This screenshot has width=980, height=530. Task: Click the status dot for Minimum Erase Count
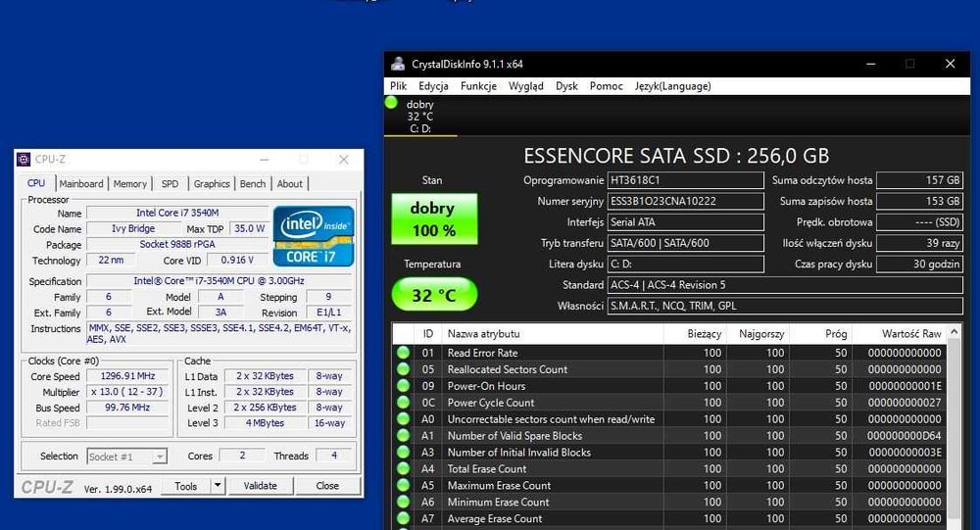click(403, 502)
